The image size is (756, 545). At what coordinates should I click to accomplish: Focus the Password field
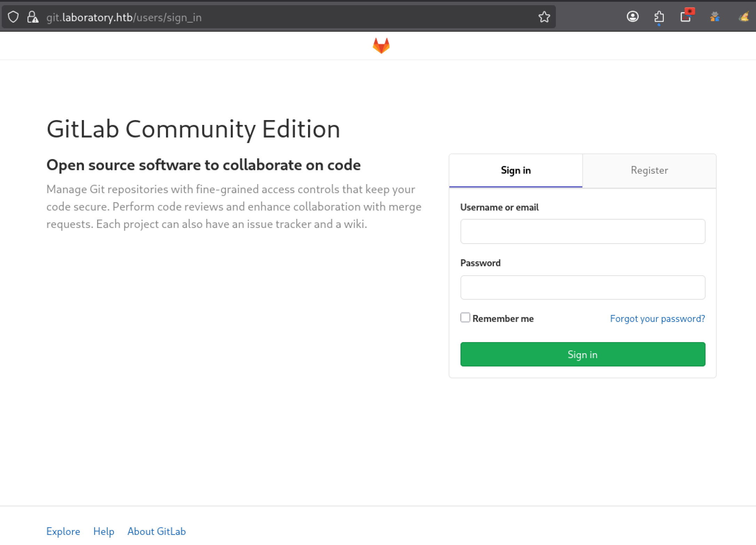[583, 287]
